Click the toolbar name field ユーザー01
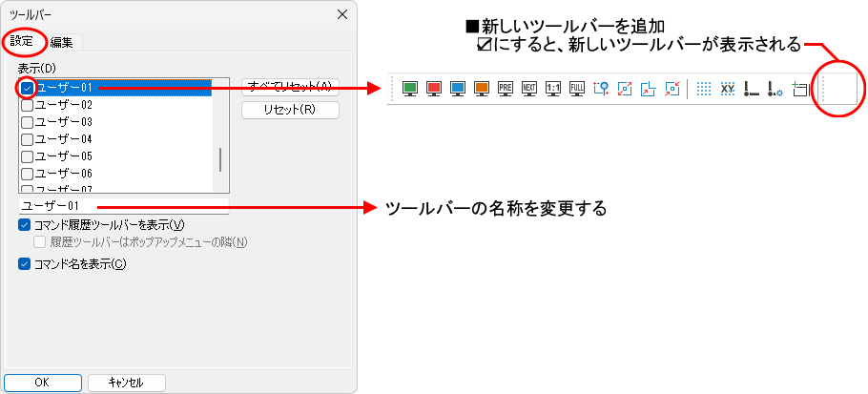The height and width of the screenshot is (394, 868). tap(123, 206)
